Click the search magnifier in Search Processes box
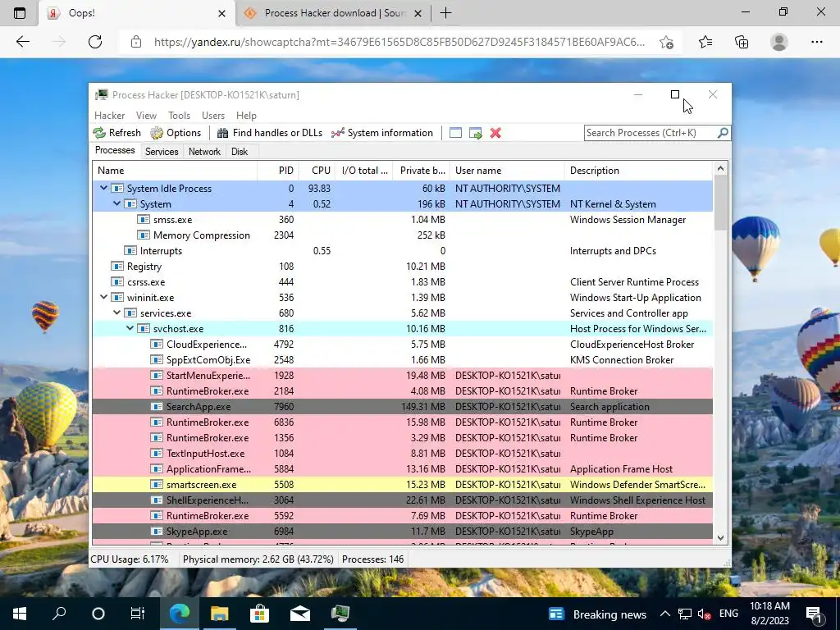 click(723, 132)
